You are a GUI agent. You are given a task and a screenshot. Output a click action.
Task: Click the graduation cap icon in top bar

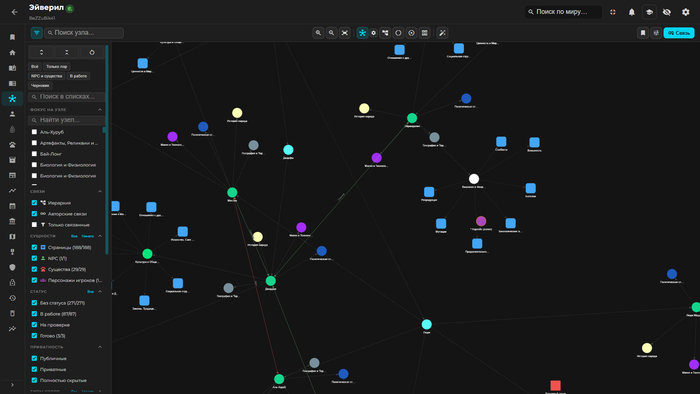(x=650, y=12)
